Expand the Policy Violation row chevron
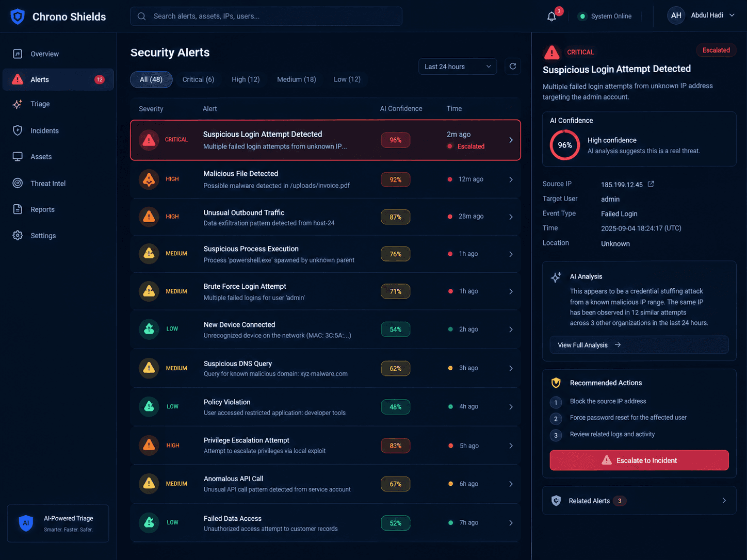 511,407
